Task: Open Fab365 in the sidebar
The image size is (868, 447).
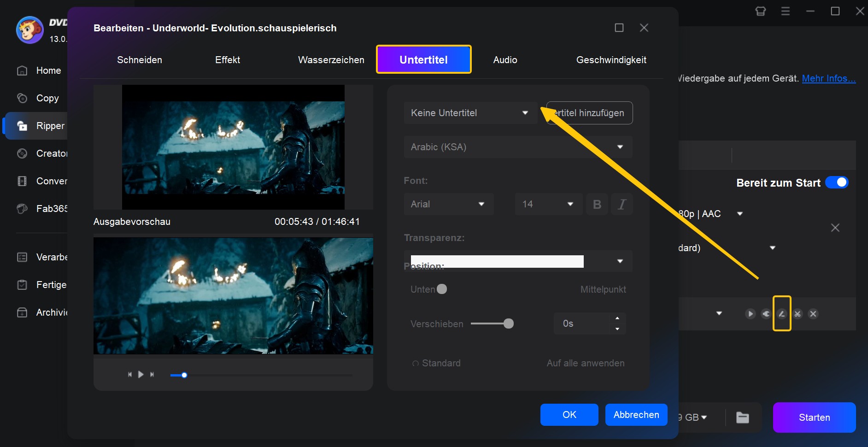Action: [x=41, y=209]
